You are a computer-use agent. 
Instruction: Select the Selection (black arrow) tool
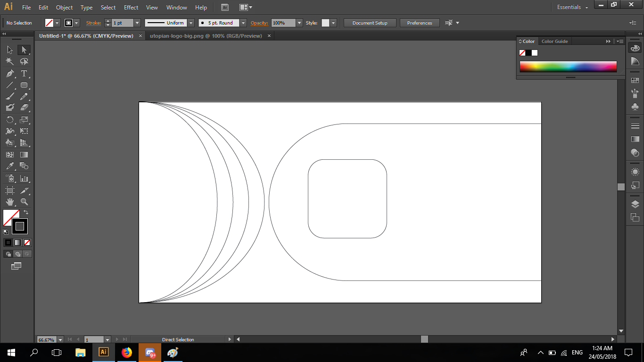(10, 50)
